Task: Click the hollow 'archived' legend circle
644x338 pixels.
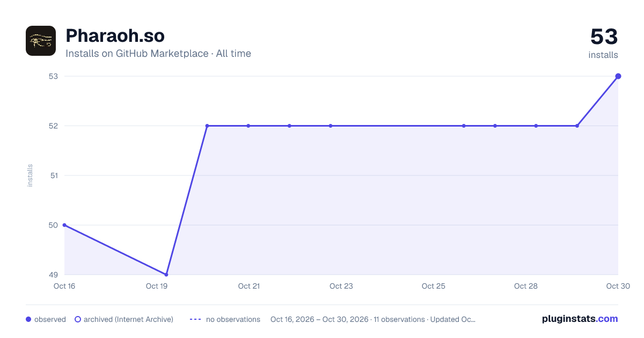Action: [x=78, y=319]
